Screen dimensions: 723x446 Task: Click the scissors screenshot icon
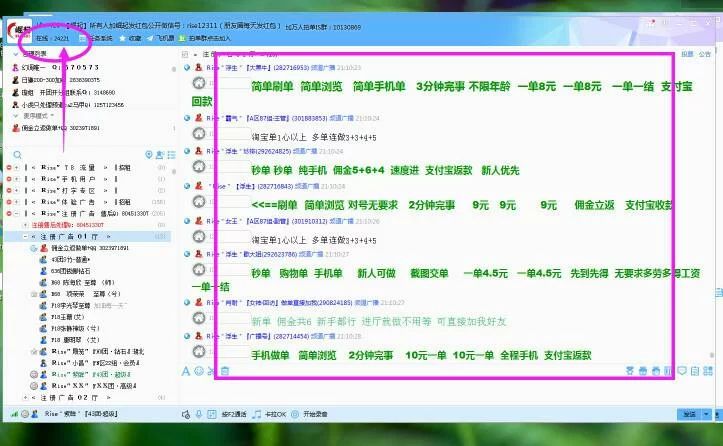pyautogui.click(x=211, y=370)
